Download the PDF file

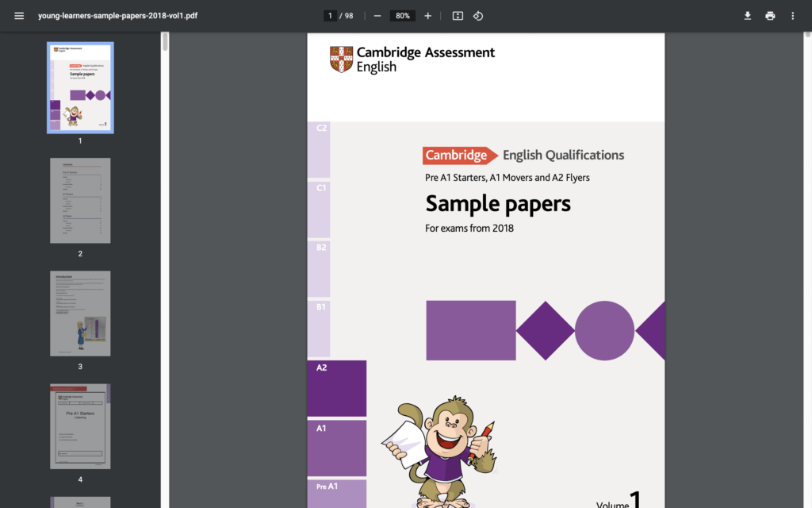point(747,16)
